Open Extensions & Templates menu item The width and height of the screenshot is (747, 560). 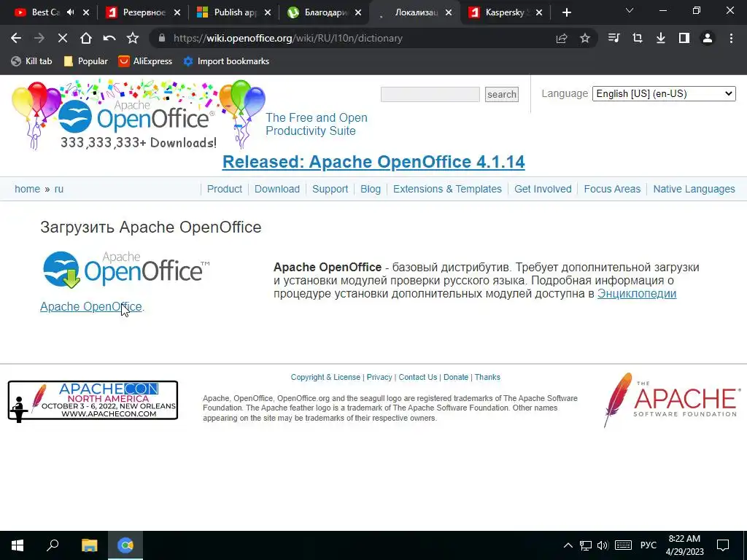coord(447,189)
